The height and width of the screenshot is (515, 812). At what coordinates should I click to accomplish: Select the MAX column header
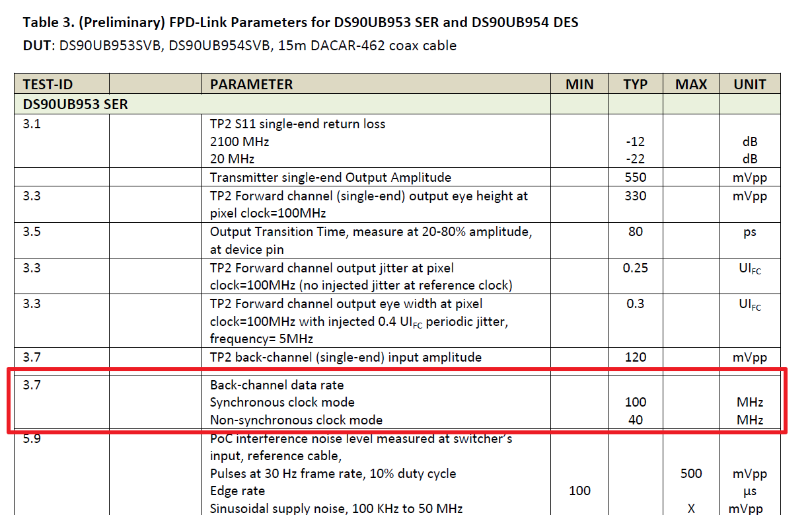690,84
